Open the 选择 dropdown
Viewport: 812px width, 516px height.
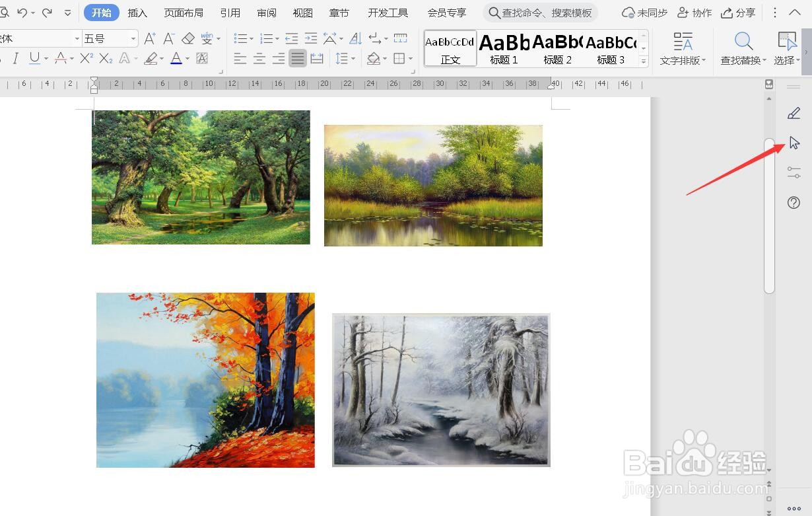click(x=787, y=60)
